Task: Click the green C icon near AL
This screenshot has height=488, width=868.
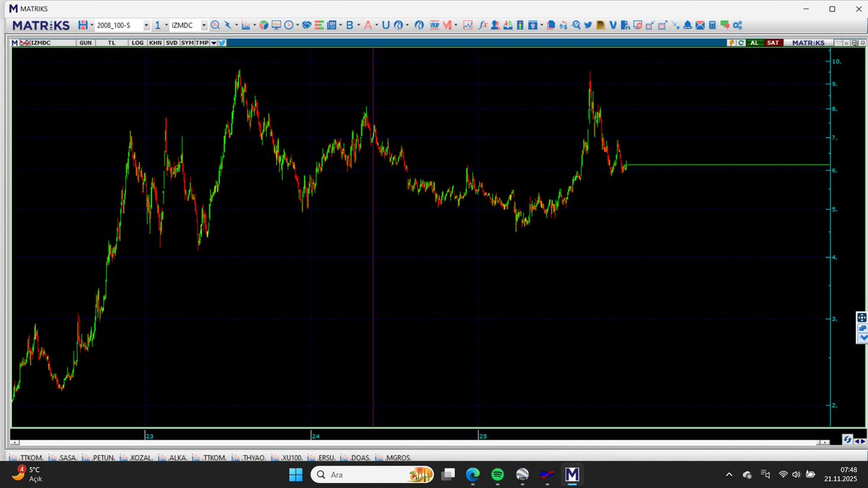Action: coord(741,43)
